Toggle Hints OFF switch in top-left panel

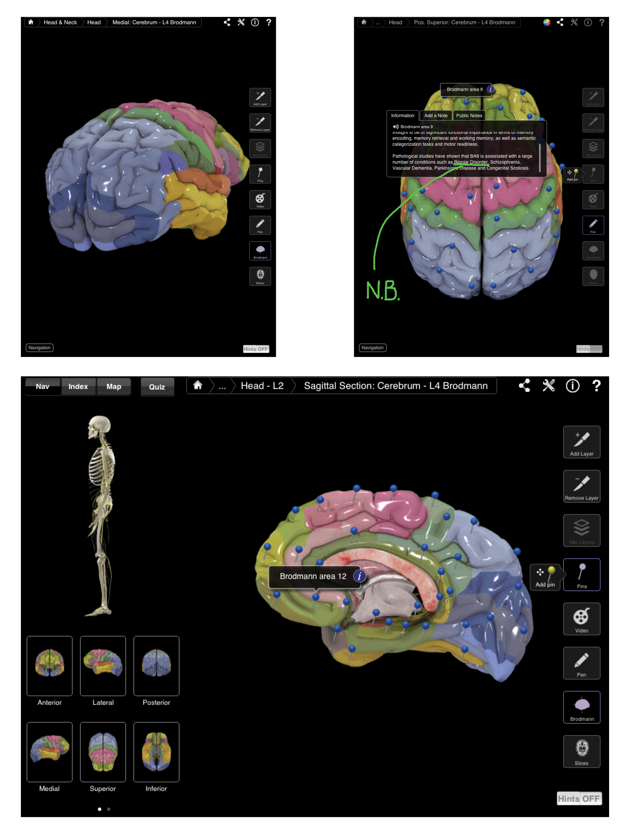point(256,349)
